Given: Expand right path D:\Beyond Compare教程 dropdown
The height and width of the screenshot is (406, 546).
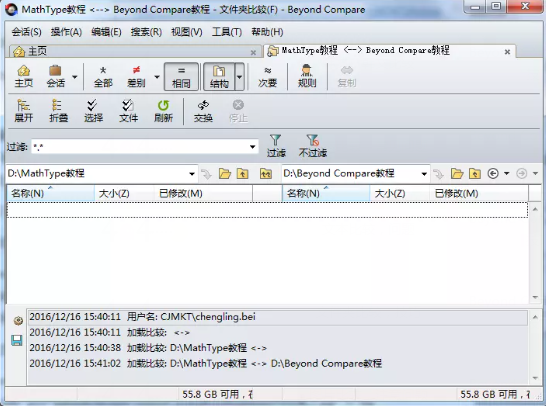Looking at the screenshot, I should (x=424, y=173).
